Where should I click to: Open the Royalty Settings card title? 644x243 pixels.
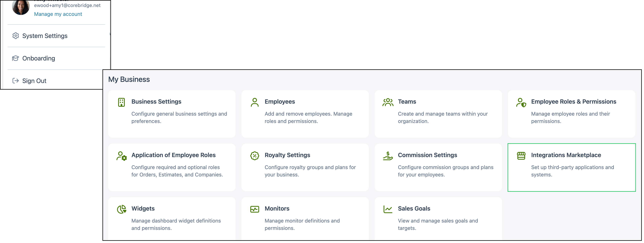(287, 155)
